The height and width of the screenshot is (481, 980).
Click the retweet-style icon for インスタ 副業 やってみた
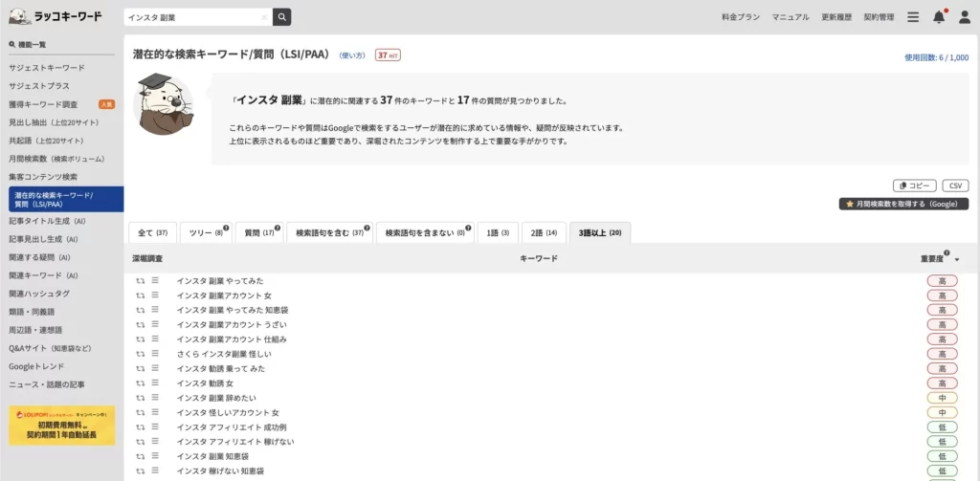140,281
